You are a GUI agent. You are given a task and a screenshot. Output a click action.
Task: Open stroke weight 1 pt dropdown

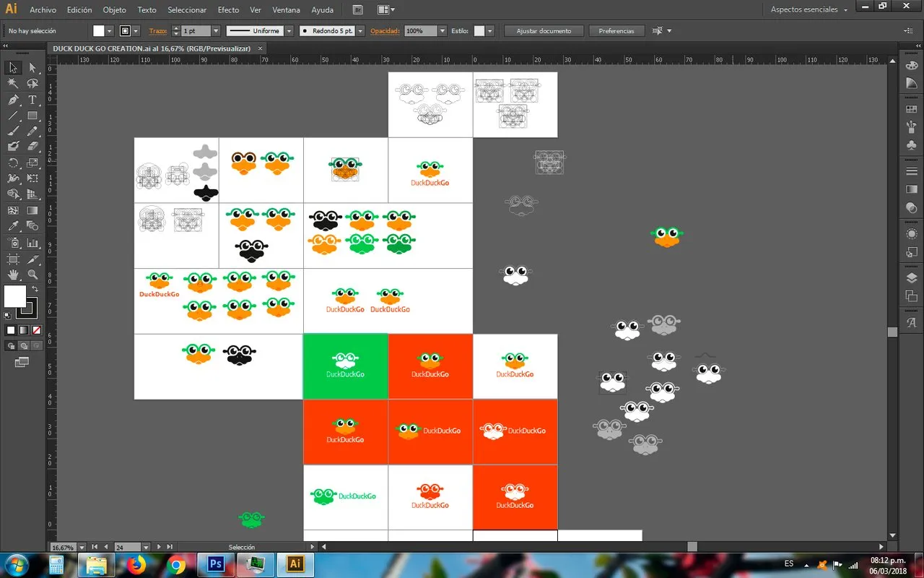click(216, 31)
